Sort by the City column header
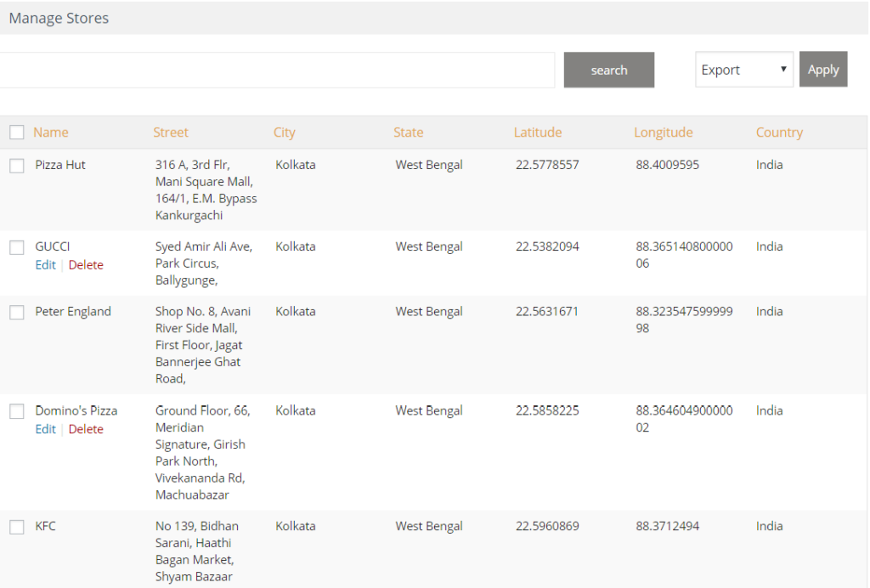The height and width of the screenshot is (588, 870). (284, 133)
